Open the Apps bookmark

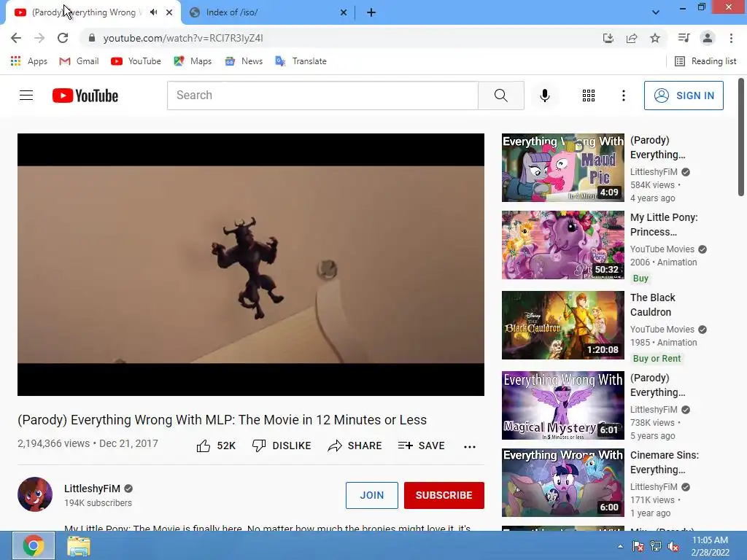point(29,61)
